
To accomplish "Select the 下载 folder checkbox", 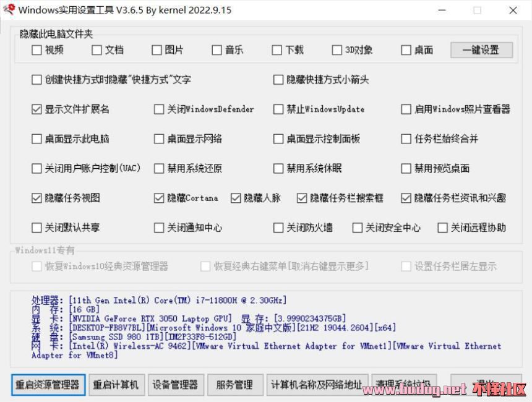I will point(277,50).
